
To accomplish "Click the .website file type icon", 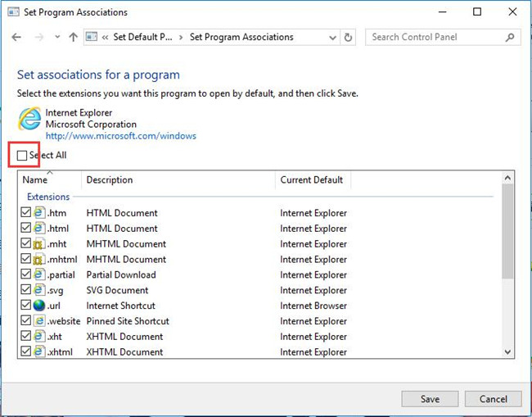I will [39, 320].
